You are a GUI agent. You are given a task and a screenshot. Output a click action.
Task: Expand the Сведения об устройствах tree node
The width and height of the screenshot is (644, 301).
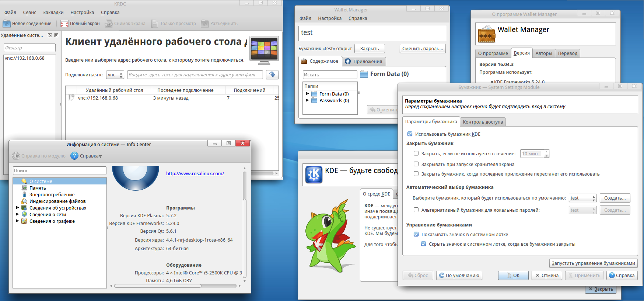click(x=17, y=208)
